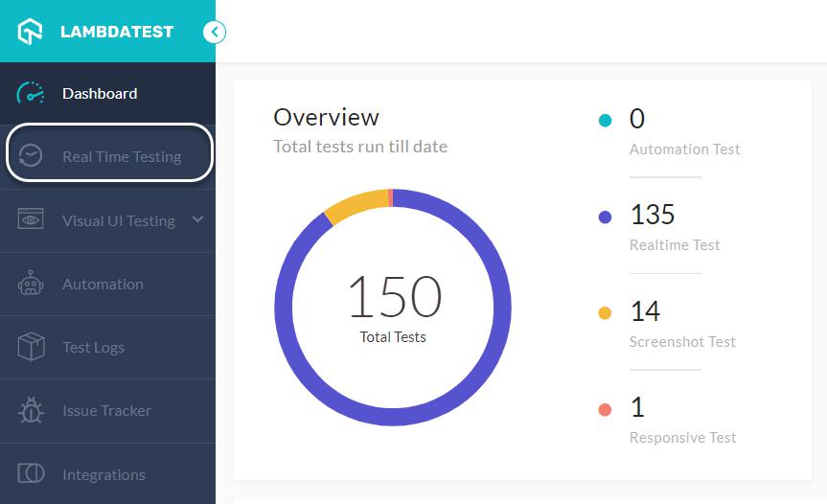The image size is (827, 504).
Task: Click the Realtime Test count 135
Action: coord(653,215)
